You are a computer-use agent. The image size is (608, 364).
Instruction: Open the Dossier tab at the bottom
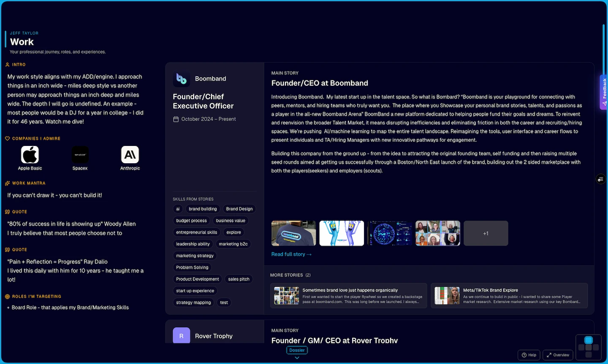click(297, 350)
